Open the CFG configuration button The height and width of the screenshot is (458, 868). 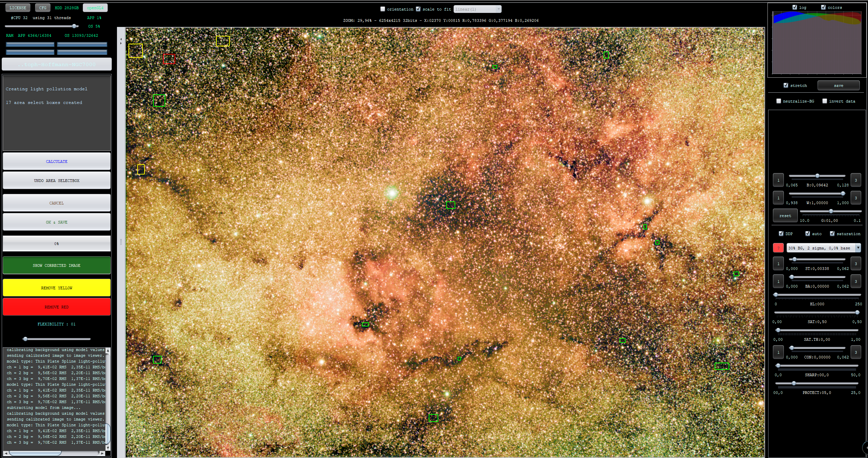[43, 7]
